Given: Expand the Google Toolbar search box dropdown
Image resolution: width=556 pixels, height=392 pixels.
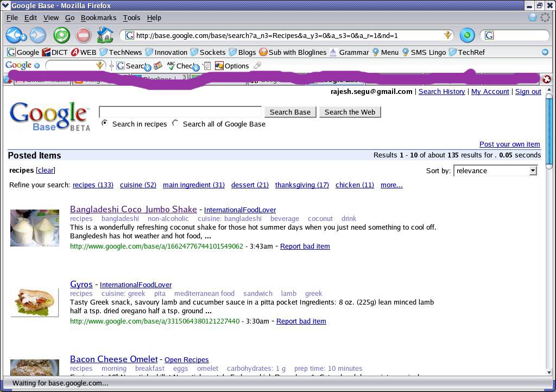Looking at the screenshot, I should (x=100, y=66).
